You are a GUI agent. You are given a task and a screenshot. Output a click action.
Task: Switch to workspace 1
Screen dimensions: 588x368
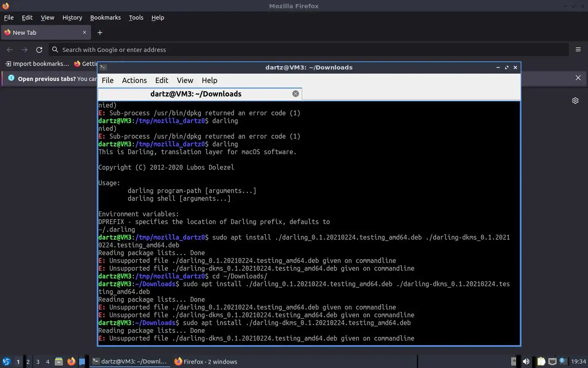coord(18,361)
